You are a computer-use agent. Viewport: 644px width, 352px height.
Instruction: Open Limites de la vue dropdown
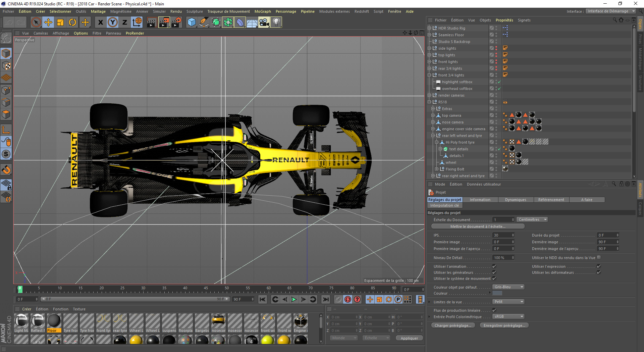[x=508, y=302]
